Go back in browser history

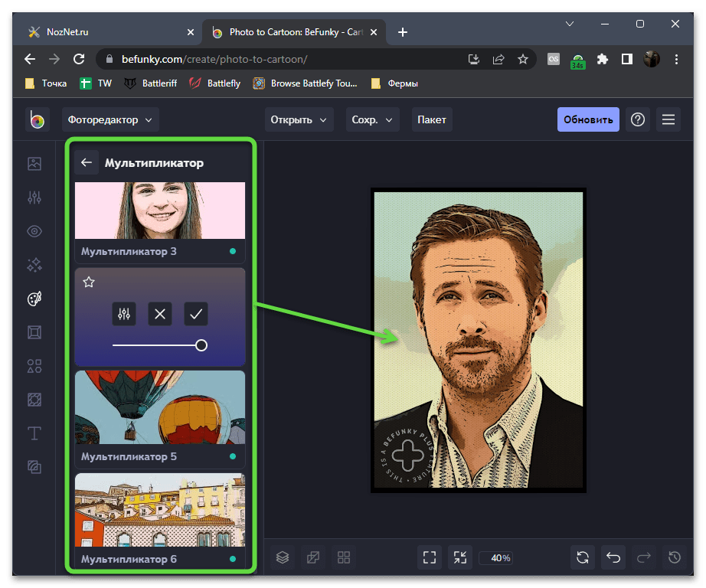point(30,59)
